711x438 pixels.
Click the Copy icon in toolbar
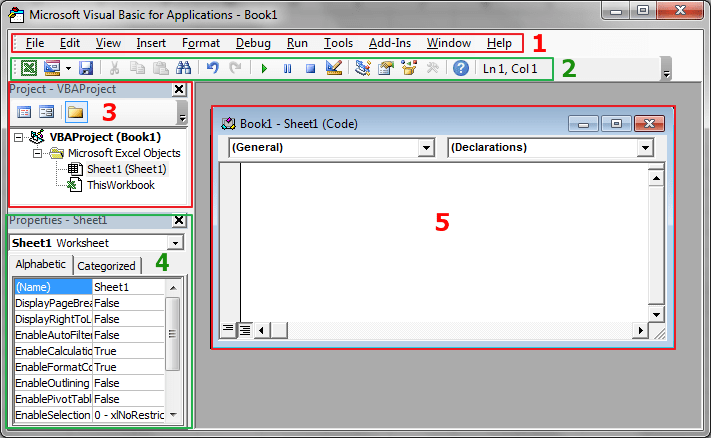[137, 68]
